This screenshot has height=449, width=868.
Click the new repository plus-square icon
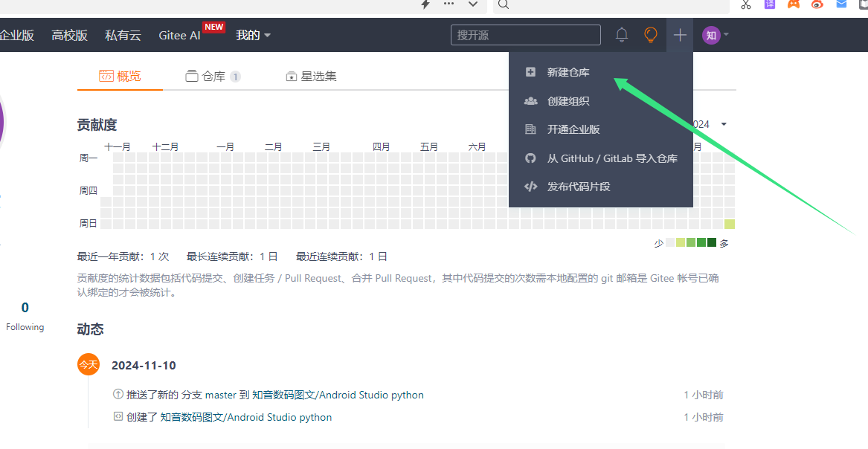[x=530, y=72]
